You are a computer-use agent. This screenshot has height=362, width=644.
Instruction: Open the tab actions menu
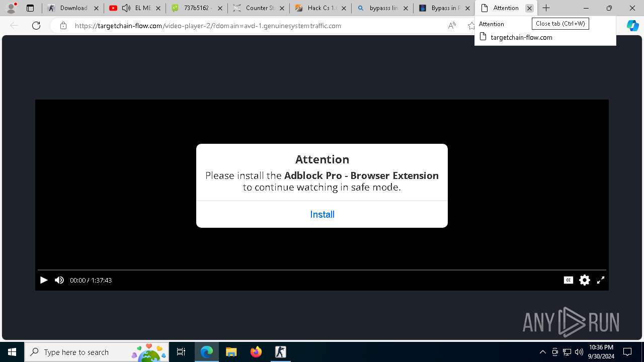tap(30, 8)
